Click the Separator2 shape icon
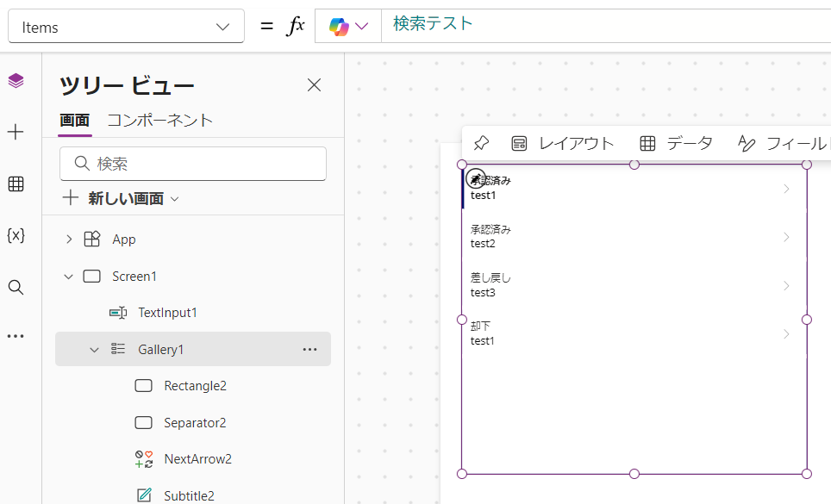The image size is (831, 504). (144, 422)
